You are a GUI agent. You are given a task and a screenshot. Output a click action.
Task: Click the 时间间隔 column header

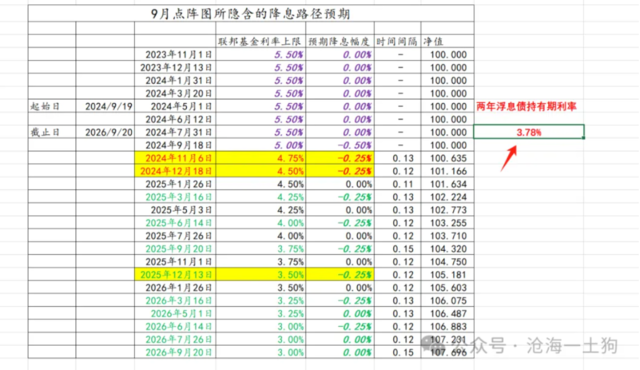click(x=397, y=41)
